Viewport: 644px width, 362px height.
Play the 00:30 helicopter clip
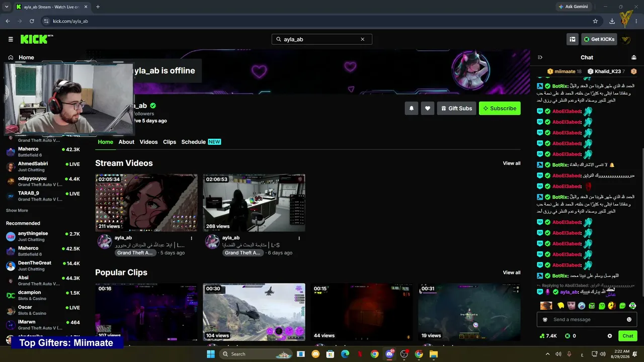[254, 312]
